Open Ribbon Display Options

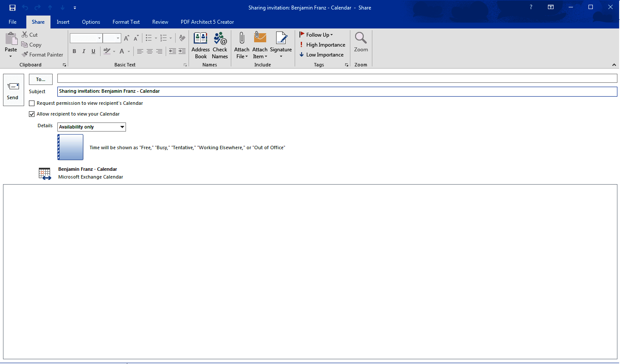[551, 7]
